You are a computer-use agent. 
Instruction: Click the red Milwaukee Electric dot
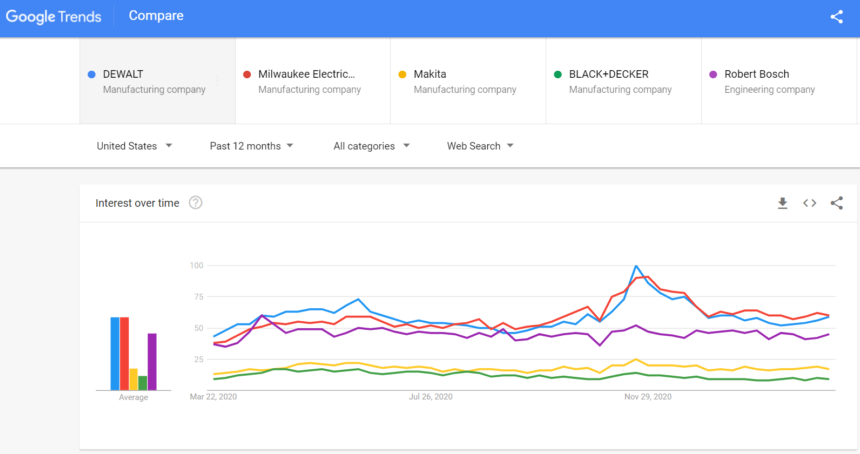tap(247, 74)
